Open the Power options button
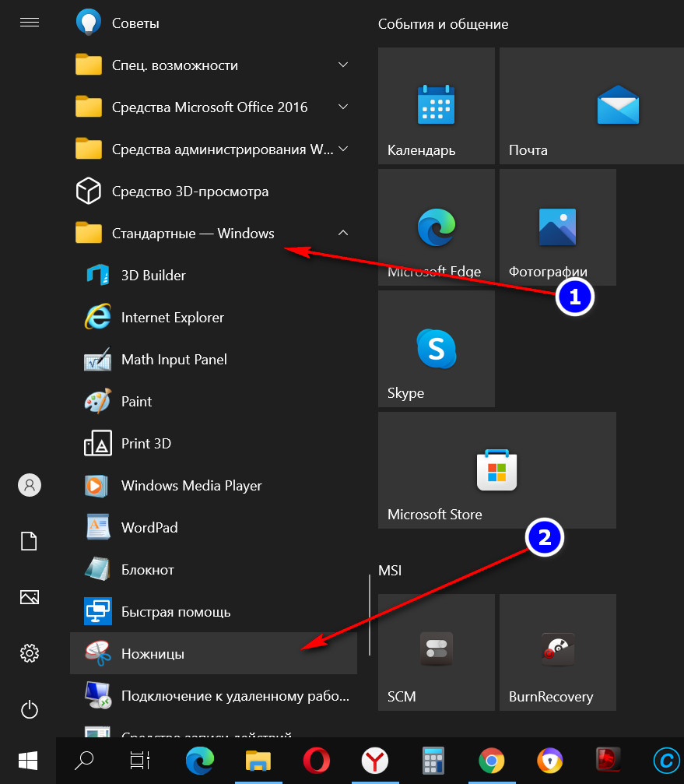 pos(30,709)
